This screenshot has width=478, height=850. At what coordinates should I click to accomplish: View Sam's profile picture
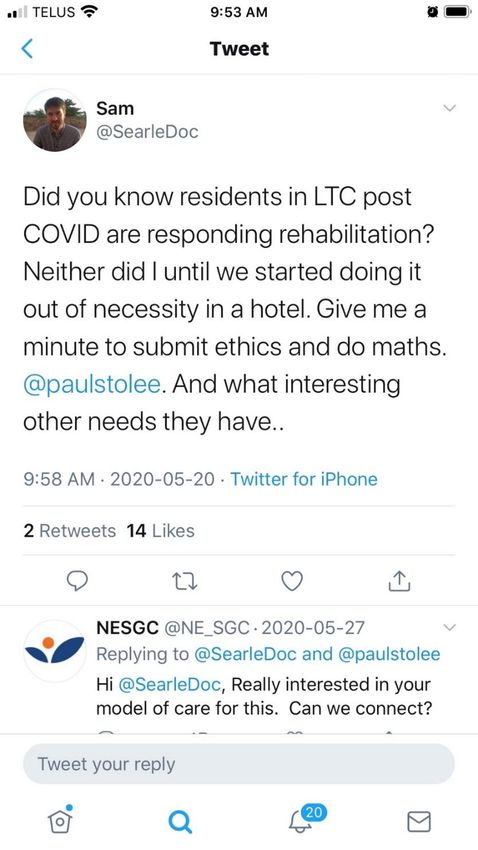[55, 120]
